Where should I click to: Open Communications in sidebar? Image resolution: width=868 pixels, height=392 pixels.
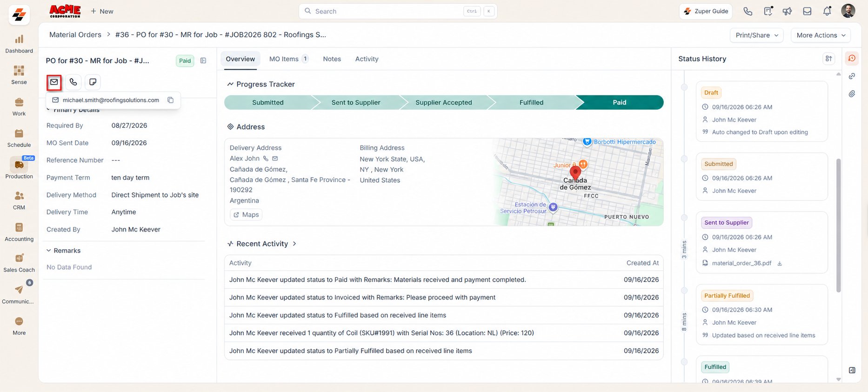(19, 294)
